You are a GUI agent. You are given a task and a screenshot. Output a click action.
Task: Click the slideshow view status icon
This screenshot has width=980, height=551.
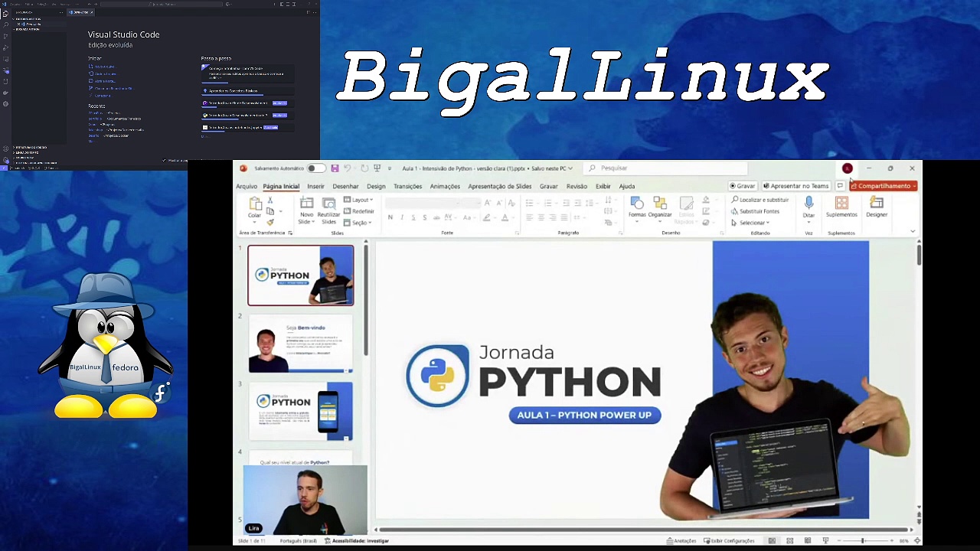coord(825,541)
